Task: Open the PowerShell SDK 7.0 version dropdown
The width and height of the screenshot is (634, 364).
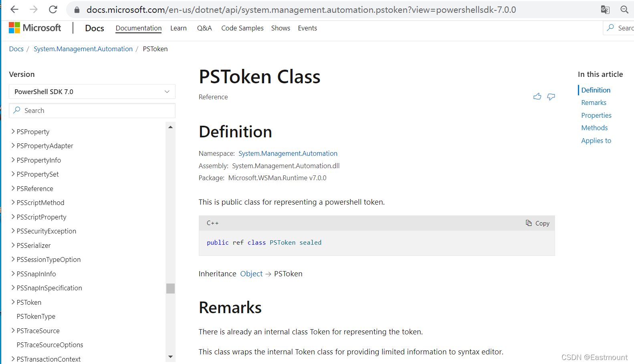Action: [x=92, y=92]
